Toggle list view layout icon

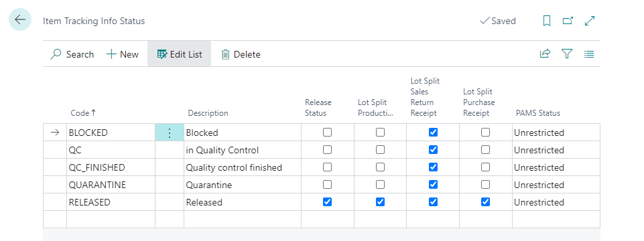click(589, 54)
